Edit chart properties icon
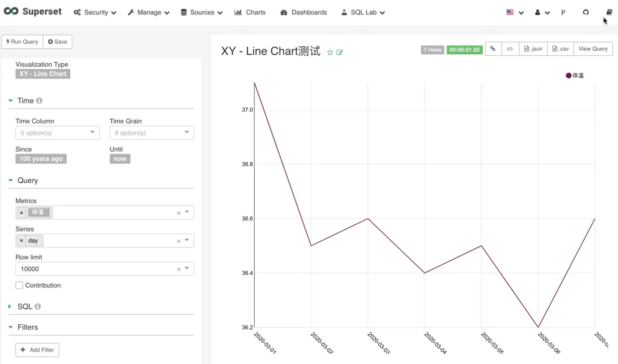Viewport: 618px width, 364px height. (x=340, y=52)
